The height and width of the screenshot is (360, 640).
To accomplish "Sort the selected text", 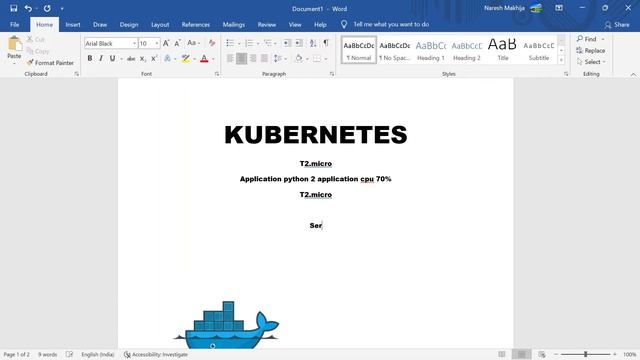I will click(x=313, y=43).
